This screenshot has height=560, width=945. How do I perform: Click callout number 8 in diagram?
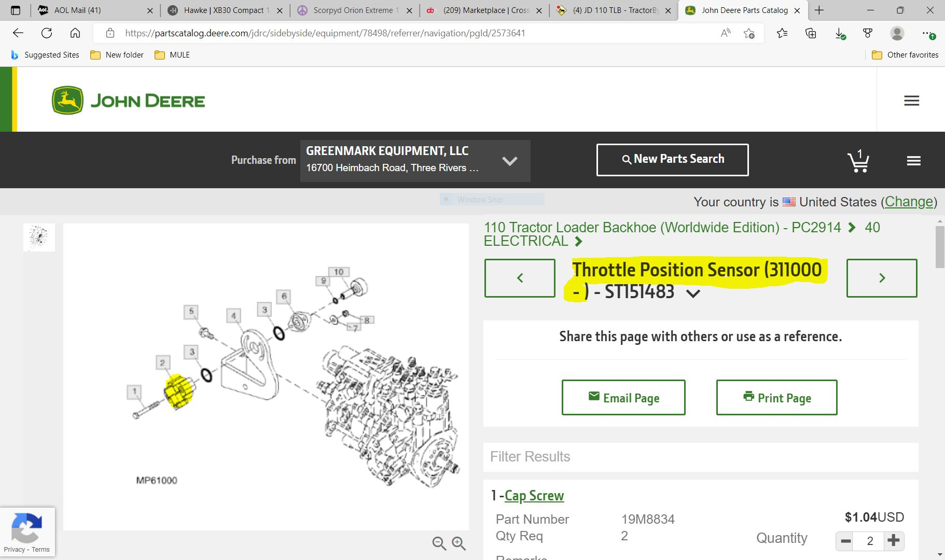click(x=367, y=320)
